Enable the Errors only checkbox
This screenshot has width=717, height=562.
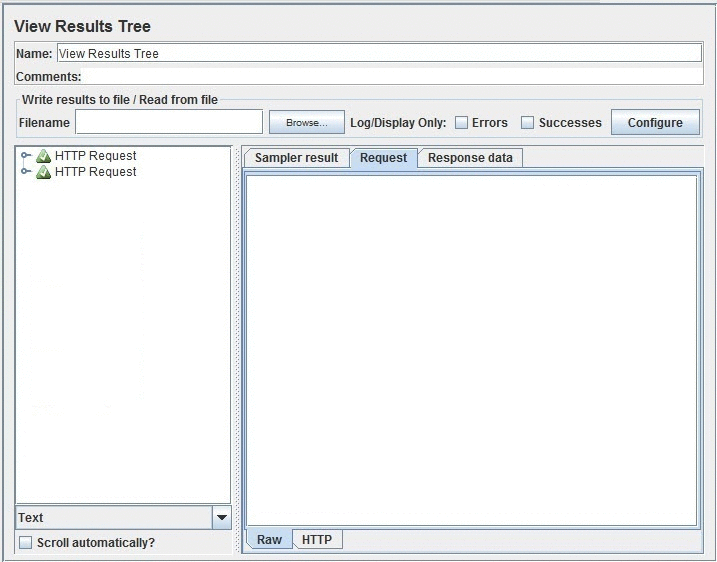click(461, 123)
